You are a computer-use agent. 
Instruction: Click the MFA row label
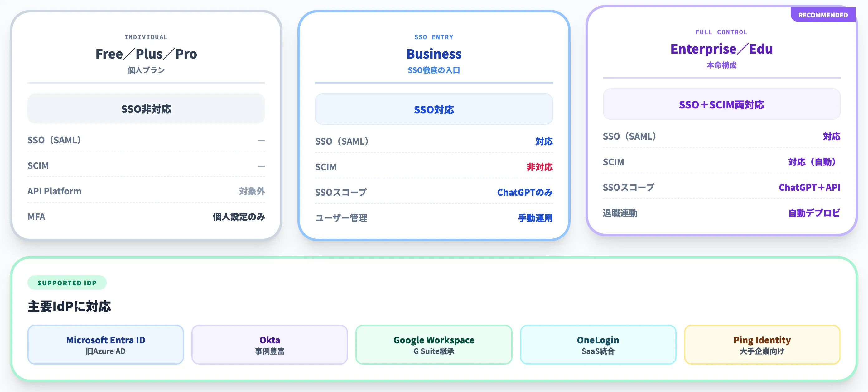coord(36,217)
